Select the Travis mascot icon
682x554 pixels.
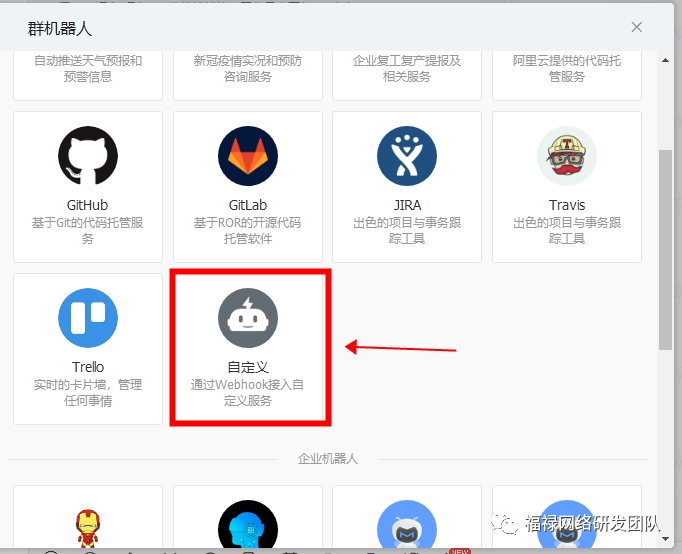coord(567,156)
